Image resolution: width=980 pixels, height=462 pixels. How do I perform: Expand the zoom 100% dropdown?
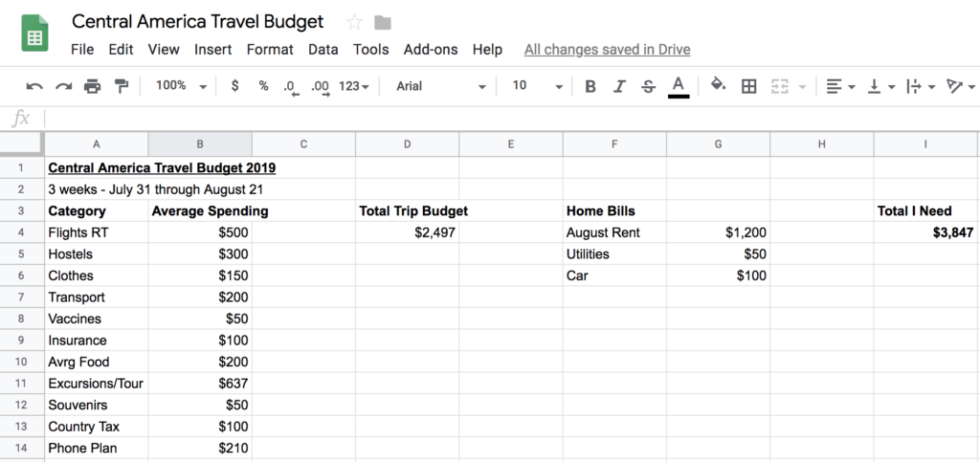click(x=181, y=86)
